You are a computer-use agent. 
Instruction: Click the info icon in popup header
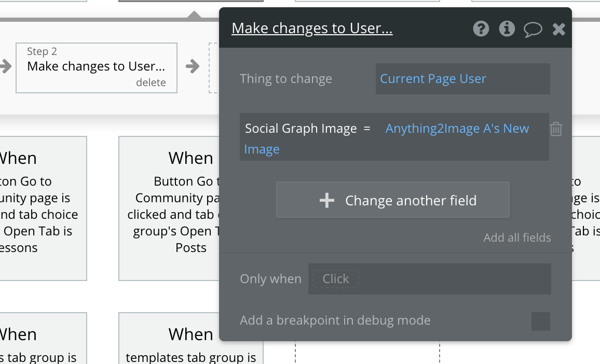click(507, 29)
